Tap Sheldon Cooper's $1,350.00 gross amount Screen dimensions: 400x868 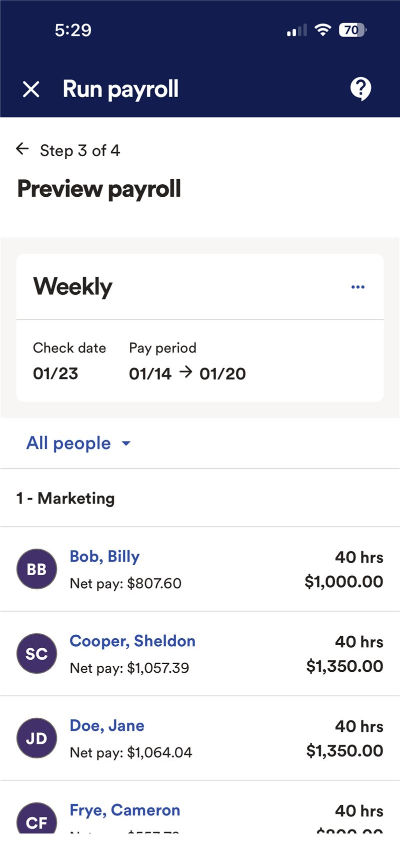click(x=344, y=666)
